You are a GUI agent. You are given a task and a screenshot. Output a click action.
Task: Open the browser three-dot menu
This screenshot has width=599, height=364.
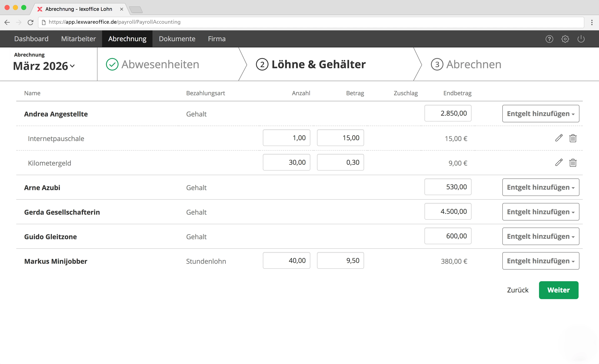[592, 22]
